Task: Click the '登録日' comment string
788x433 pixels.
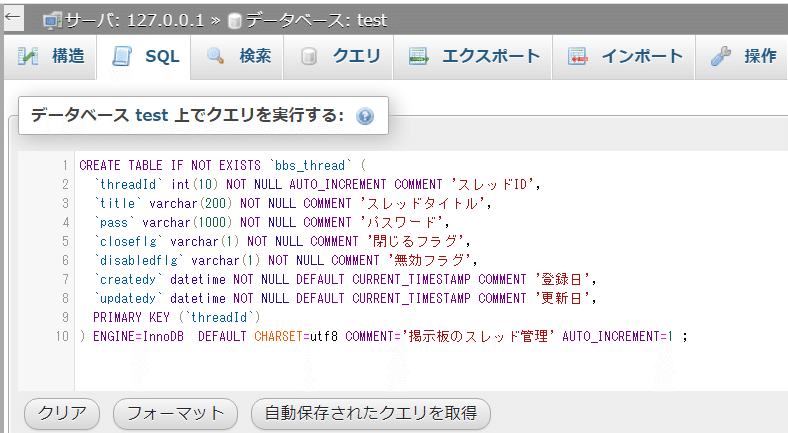Action: point(562,279)
